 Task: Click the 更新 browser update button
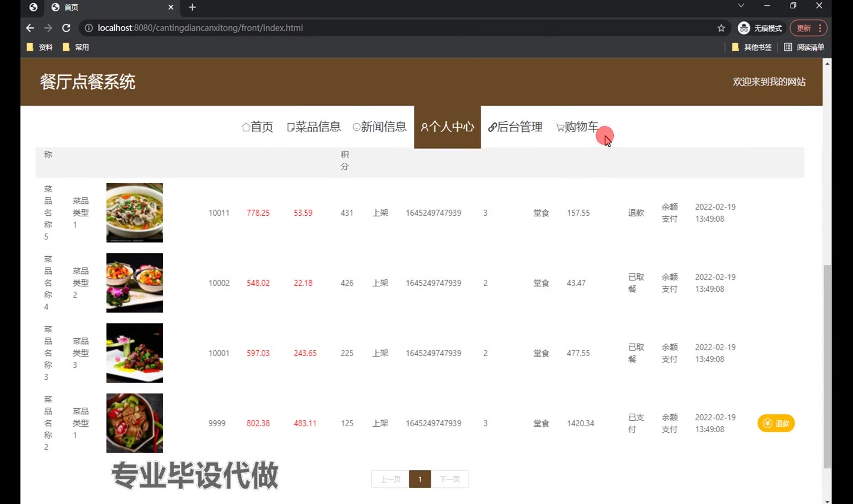point(804,28)
